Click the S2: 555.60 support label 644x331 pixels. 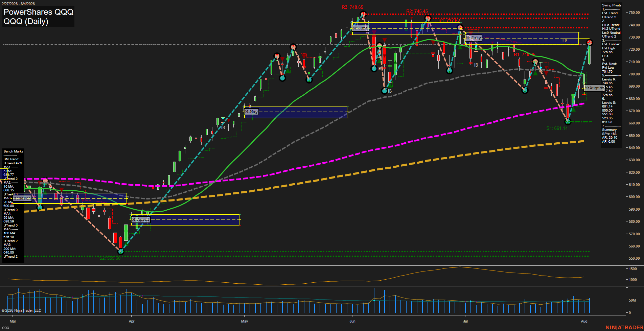[x=110, y=258]
